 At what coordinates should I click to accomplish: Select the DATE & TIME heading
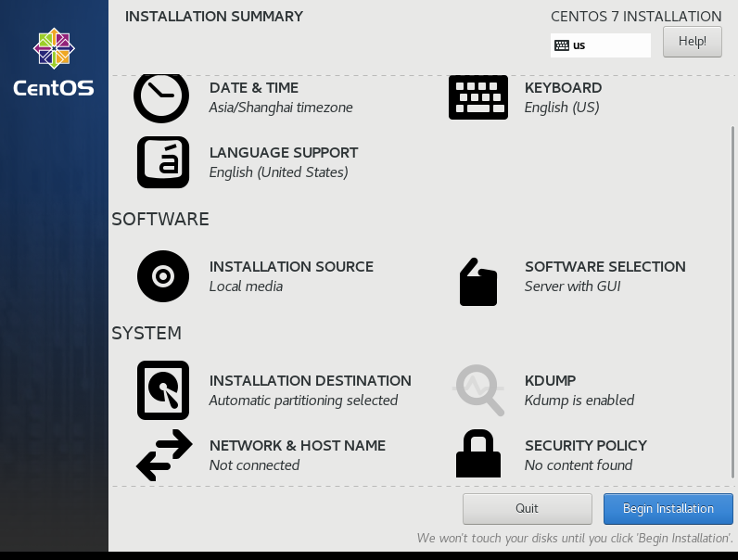pos(254,88)
